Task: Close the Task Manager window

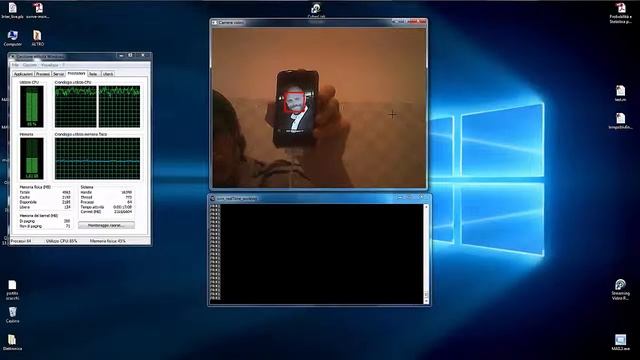Action: tap(143, 56)
